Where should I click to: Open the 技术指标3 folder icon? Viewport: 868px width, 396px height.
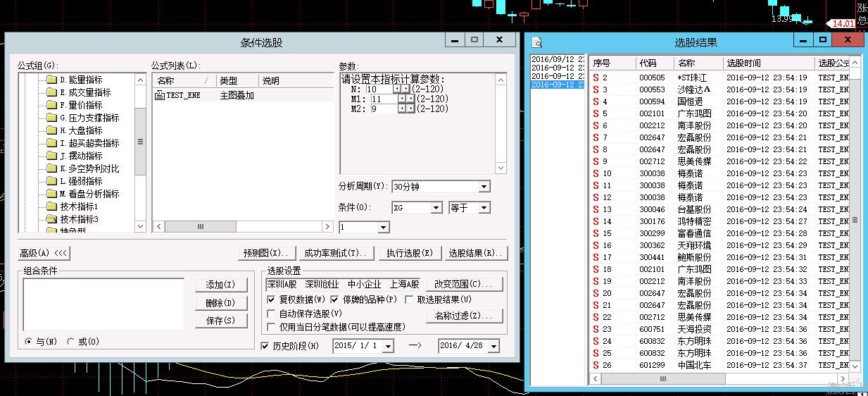click(51, 219)
